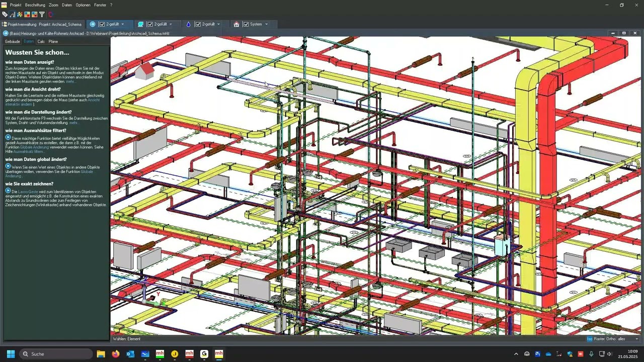This screenshot has height=362, width=644.
Task: Switch to the Pläne tab
Action: (53, 41)
